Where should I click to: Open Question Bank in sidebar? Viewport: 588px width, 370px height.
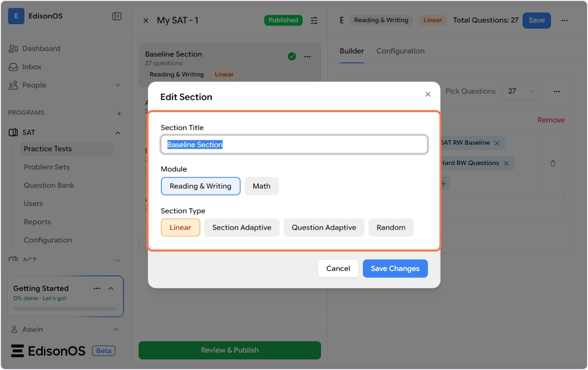point(49,185)
